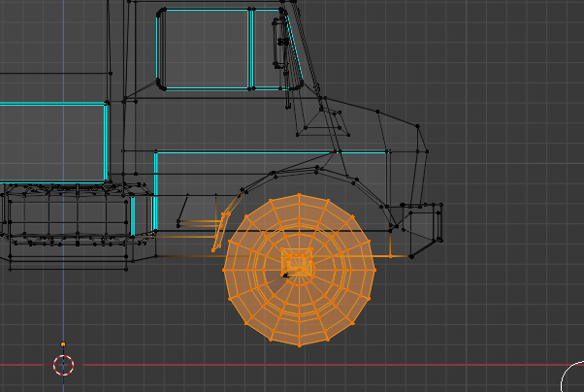Click the orange mud flap behind the wheel
This screenshot has width=584, height=392.
click(x=221, y=231)
